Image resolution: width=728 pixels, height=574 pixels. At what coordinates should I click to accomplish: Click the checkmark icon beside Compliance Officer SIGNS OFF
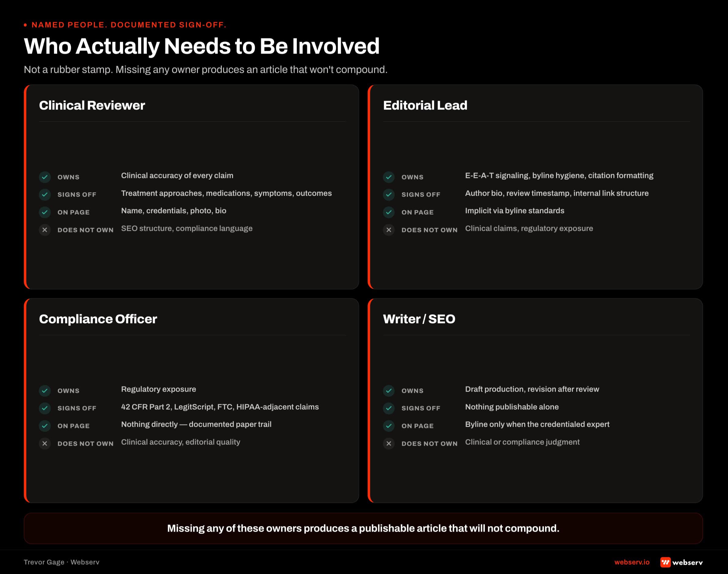point(45,408)
